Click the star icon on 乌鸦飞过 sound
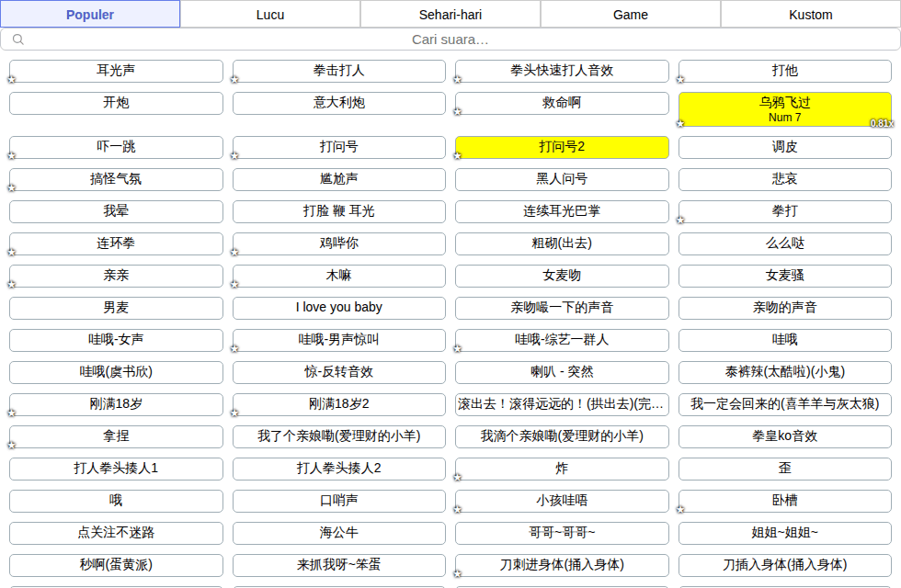Viewport: 901px width, 588px height. (x=680, y=123)
